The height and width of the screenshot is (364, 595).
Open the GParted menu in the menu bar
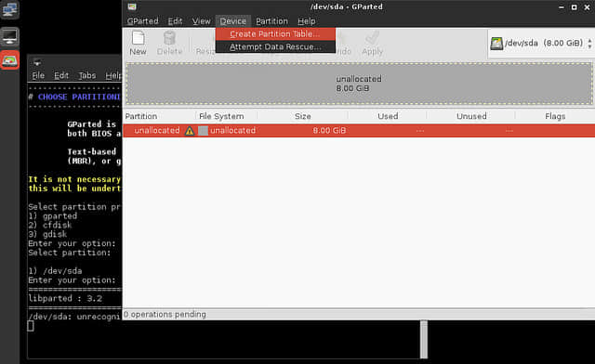pyautogui.click(x=142, y=21)
